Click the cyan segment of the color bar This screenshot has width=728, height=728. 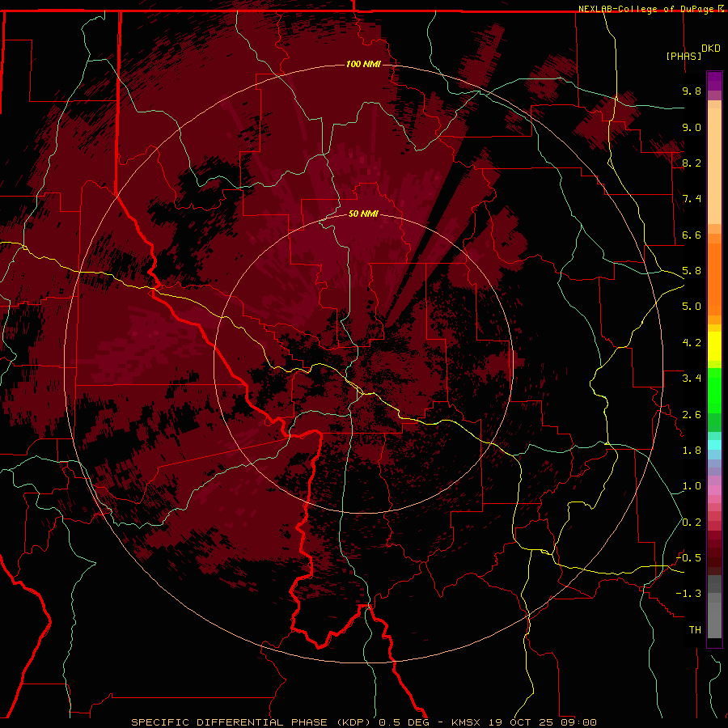(714, 445)
